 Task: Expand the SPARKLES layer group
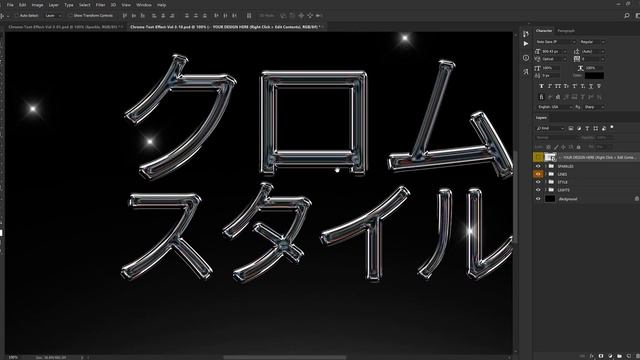(546, 166)
